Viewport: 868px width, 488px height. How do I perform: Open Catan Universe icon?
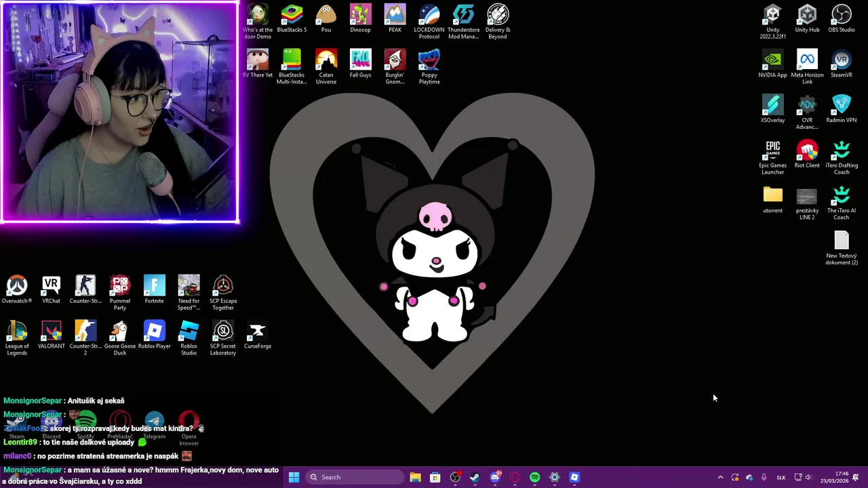coord(326,66)
